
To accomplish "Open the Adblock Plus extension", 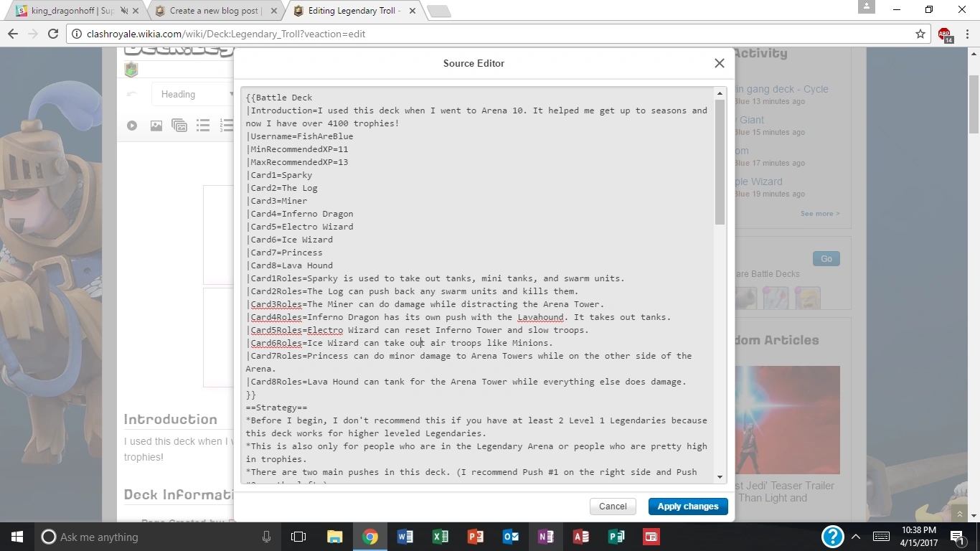I will 945,34.
